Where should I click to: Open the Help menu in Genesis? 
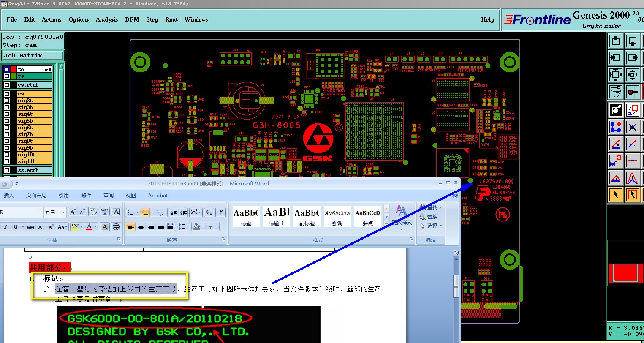[x=488, y=19]
